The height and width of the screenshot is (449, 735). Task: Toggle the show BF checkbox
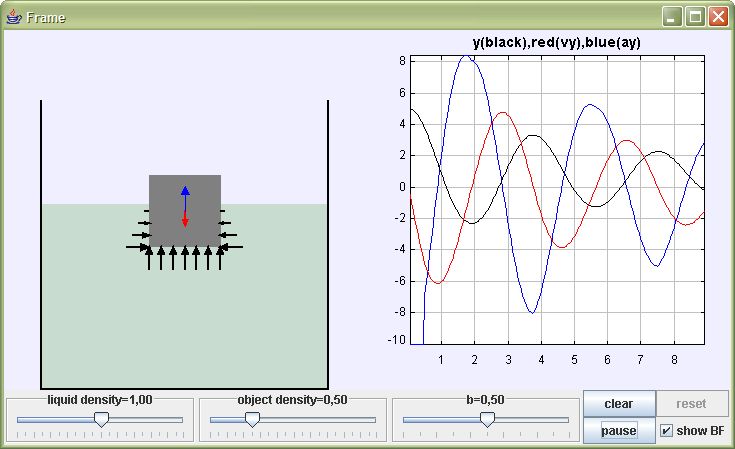pos(666,430)
